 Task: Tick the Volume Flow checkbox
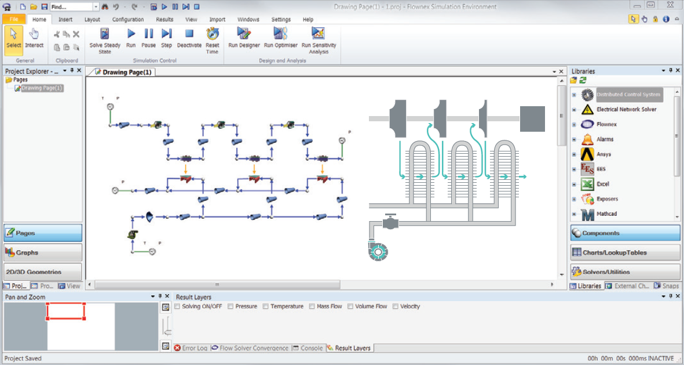click(x=350, y=307)
